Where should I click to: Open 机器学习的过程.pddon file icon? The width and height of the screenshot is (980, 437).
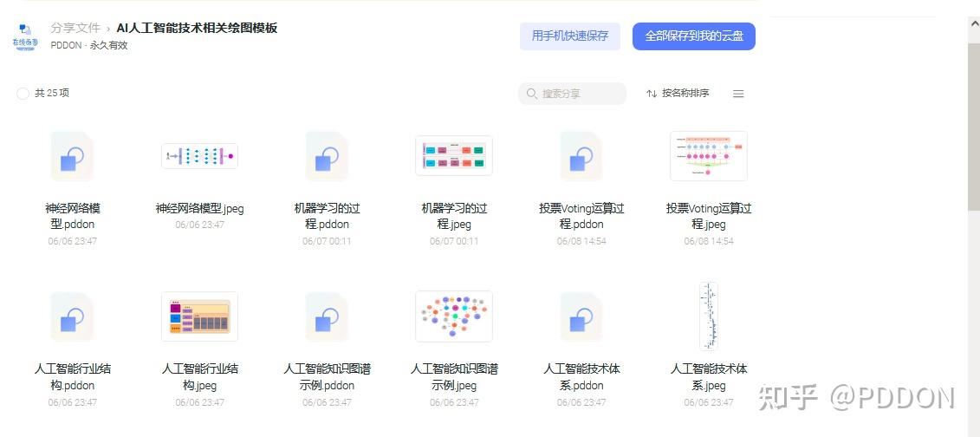tap(327, 156)
